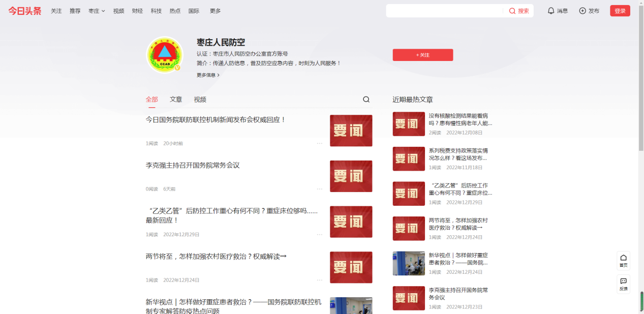This screenshot has width=644, height=314.
Task: Open hot-list article “乙类乙管”后防控工作
Action: coord(461,189)
